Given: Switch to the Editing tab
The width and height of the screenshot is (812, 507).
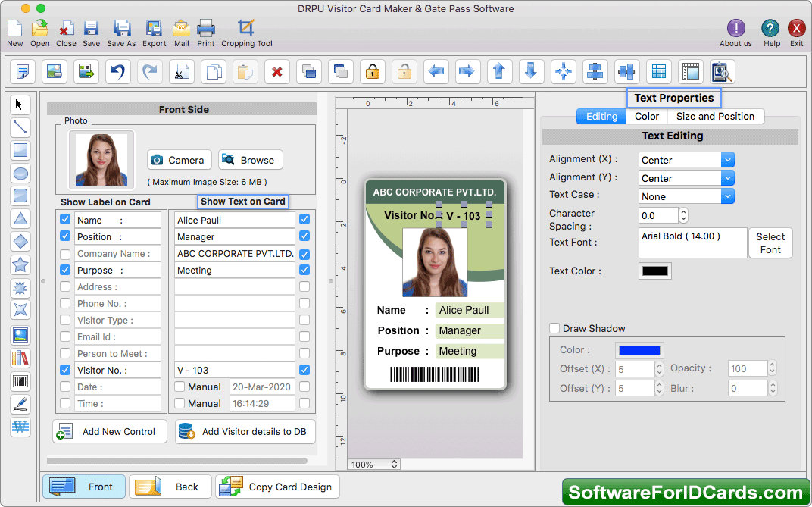Looking at the screenshot, I should [601, 117].
